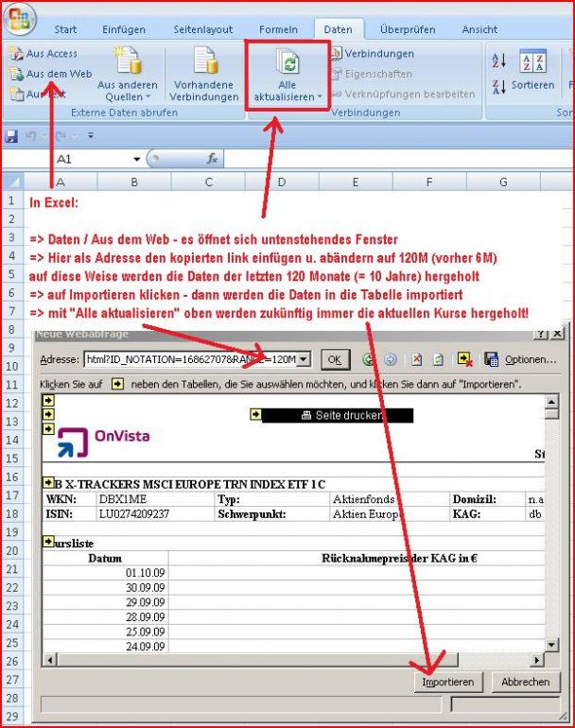Click the date 01.10.09 in Kursliste
The image size is (575, 728).
tap(145, 573)
